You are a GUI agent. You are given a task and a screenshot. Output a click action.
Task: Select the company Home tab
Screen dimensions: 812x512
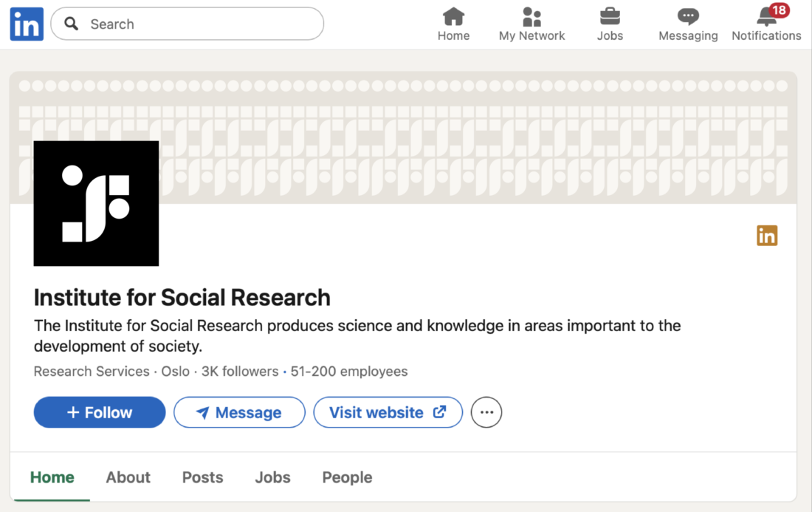52,477
